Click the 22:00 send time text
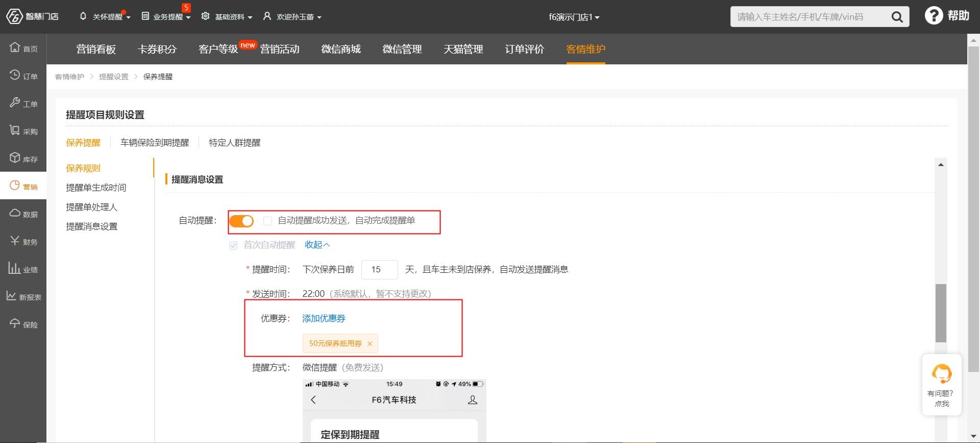 313,294
